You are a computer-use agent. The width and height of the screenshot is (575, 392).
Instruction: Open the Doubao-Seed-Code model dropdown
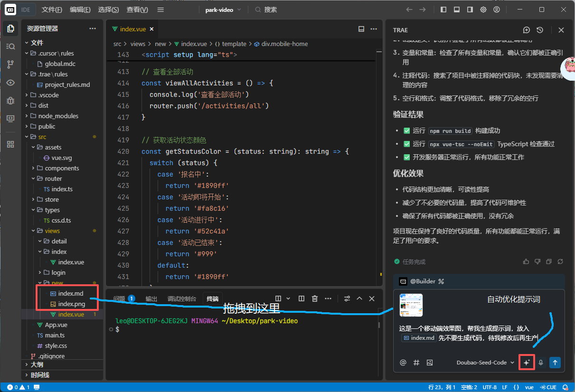[x=485, y=363]
